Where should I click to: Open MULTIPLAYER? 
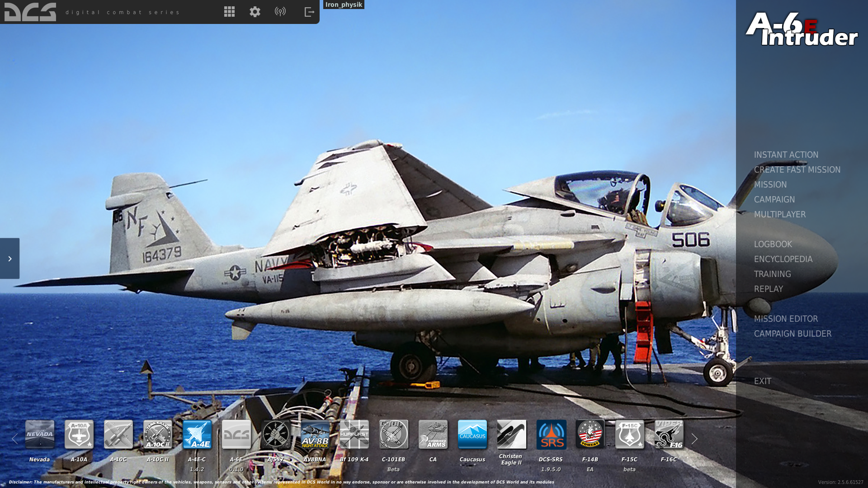coord(780,214)
